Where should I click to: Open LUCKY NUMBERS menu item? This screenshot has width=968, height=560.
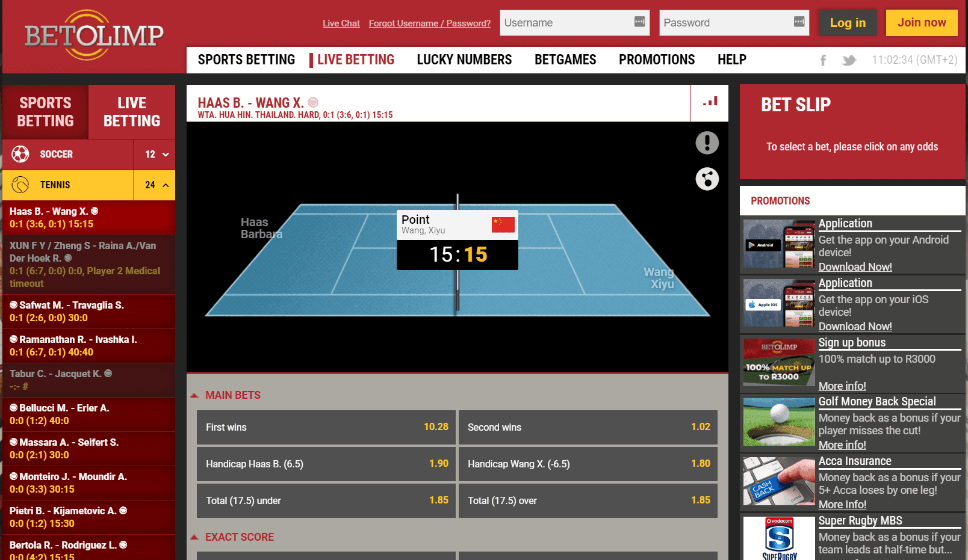point(464,60)
